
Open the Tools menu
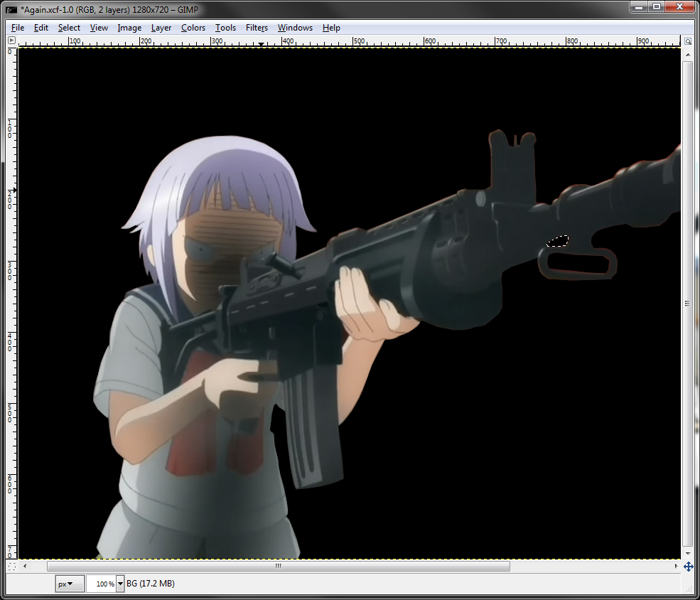tap(225, 28)
